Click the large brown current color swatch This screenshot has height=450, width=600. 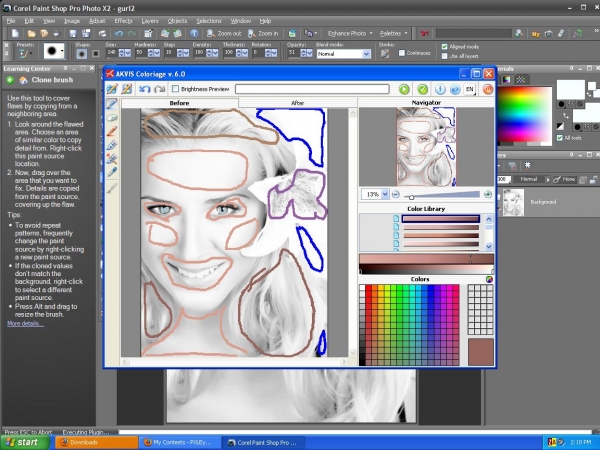(x=481, y=352)
